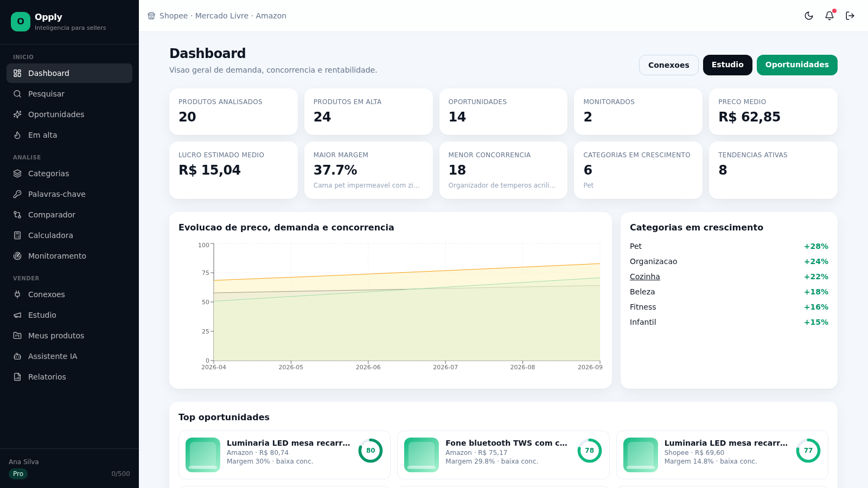The width and height of the screenshot is (868, 488).
Task: Click the Opply logo icon
Action: point(21,22)
